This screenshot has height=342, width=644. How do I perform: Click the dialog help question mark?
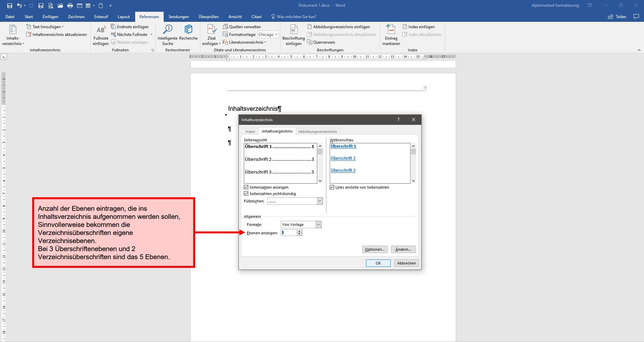point(398,120)
